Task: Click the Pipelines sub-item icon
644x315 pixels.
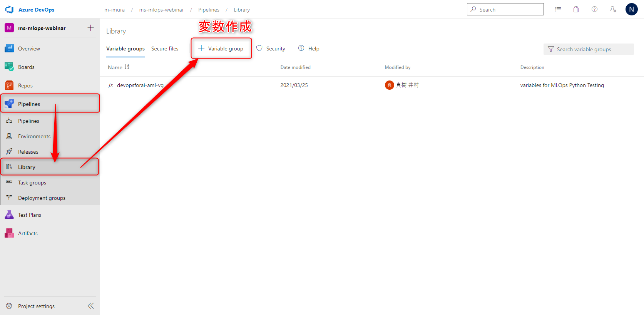Action: pos(9,121)
